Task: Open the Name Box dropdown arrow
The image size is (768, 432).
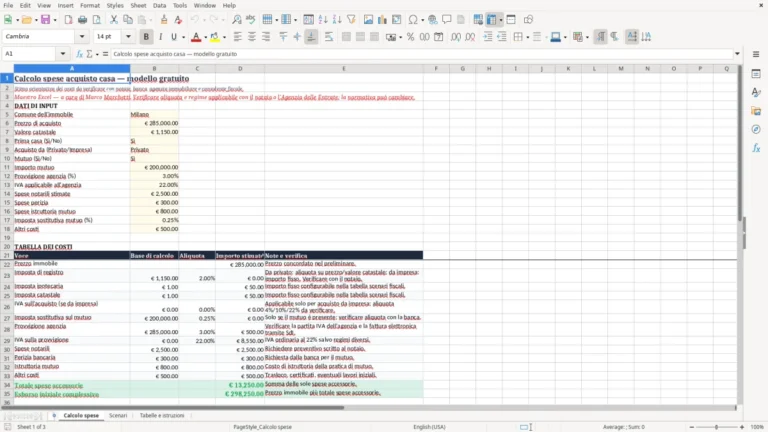Action: coord(63,54)
